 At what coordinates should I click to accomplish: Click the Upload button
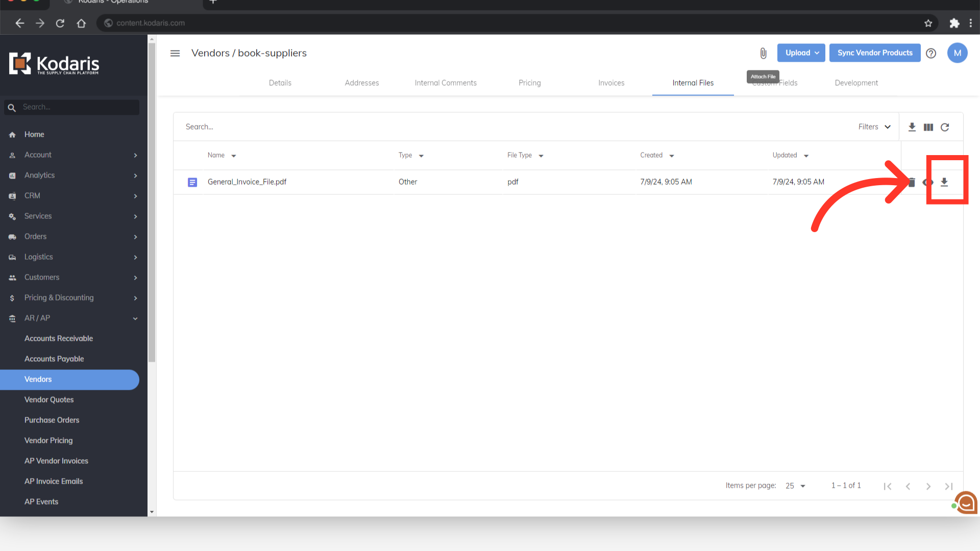point(801,53)
